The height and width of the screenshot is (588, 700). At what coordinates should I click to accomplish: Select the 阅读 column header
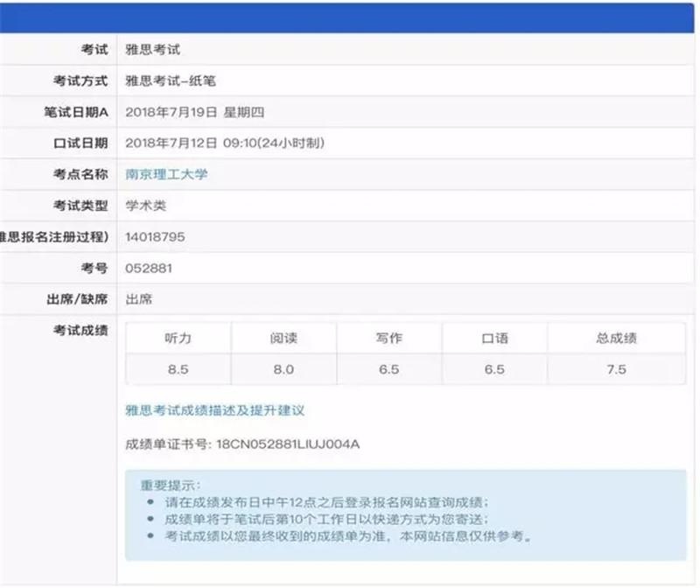(283, 338)
